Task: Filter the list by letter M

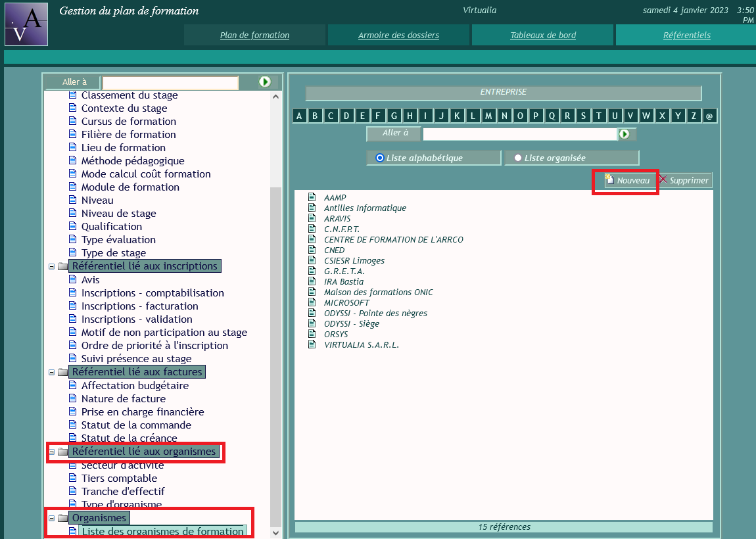Action: tap(488, 116)
